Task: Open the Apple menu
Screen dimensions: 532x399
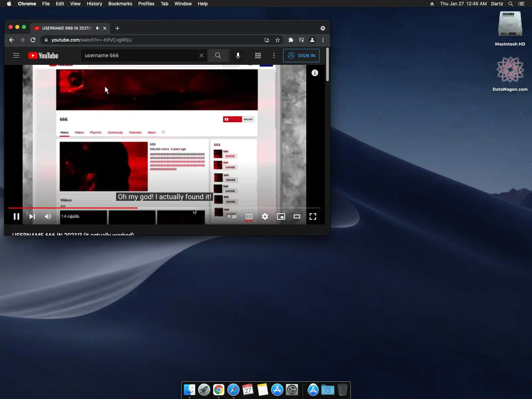Action: pos(9,4)
